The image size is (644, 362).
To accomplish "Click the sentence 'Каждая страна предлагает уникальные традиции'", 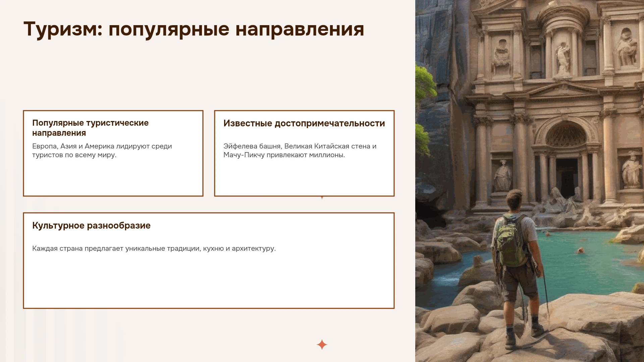I will click(154, 248).
